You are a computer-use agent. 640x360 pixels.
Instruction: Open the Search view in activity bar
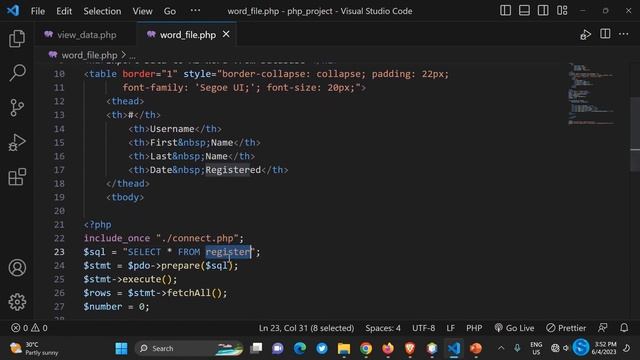[x=17, y=73]
